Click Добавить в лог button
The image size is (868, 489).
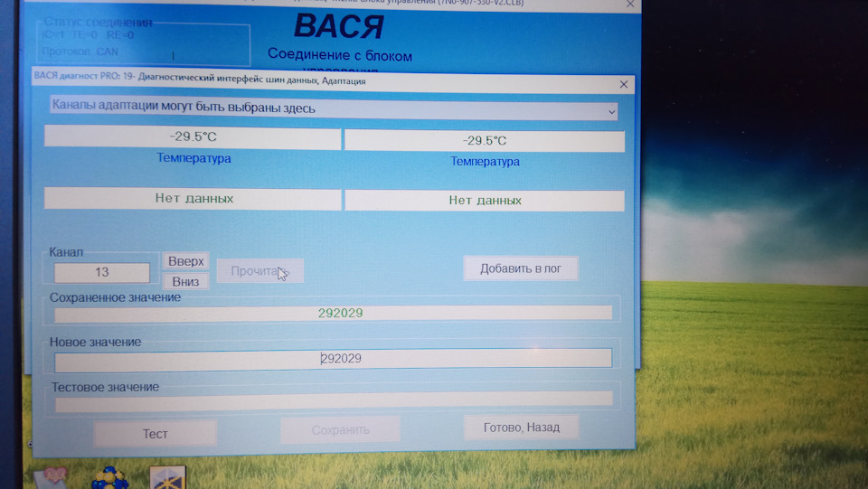521,268
